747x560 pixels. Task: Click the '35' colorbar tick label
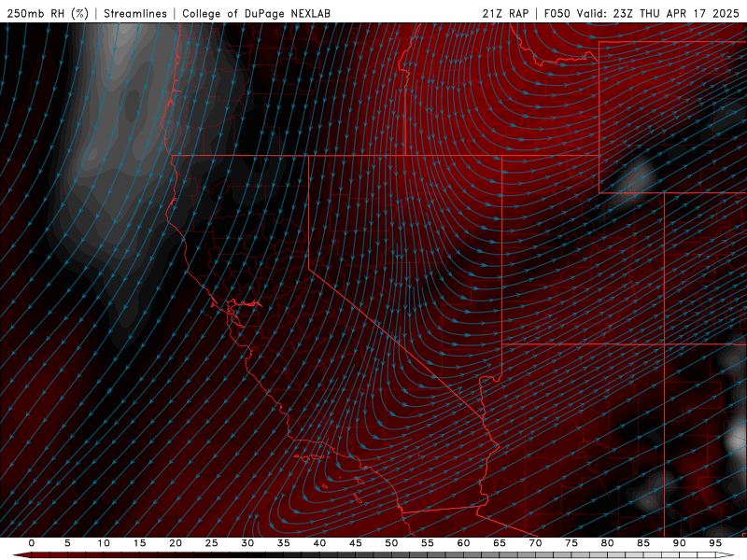tap(284, 543)
